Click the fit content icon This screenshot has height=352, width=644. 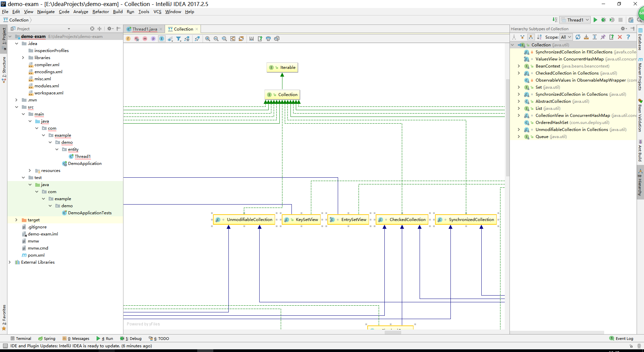[x=233, y=39]
